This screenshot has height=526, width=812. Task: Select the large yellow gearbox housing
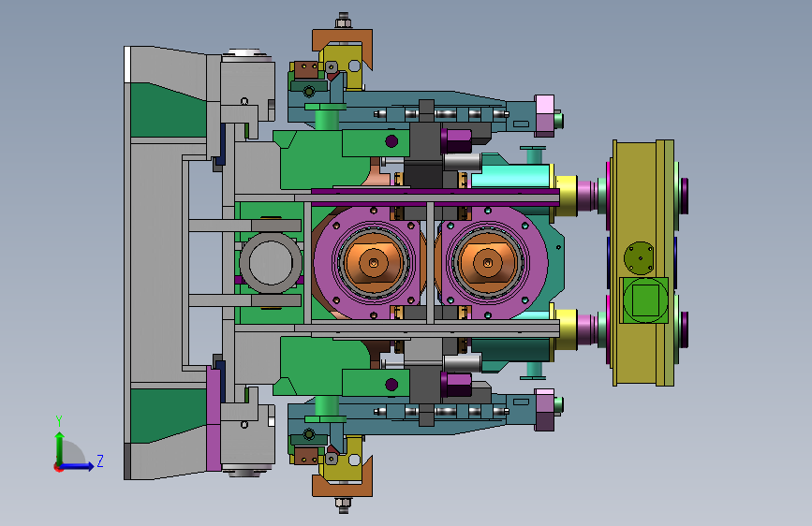(643, 262)
